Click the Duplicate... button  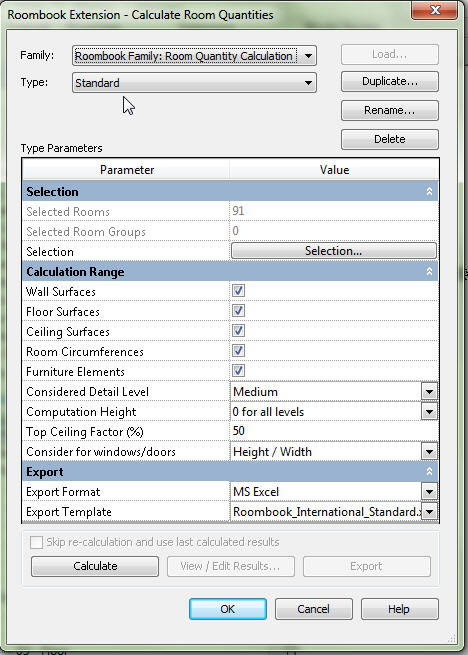click(390, 81)
